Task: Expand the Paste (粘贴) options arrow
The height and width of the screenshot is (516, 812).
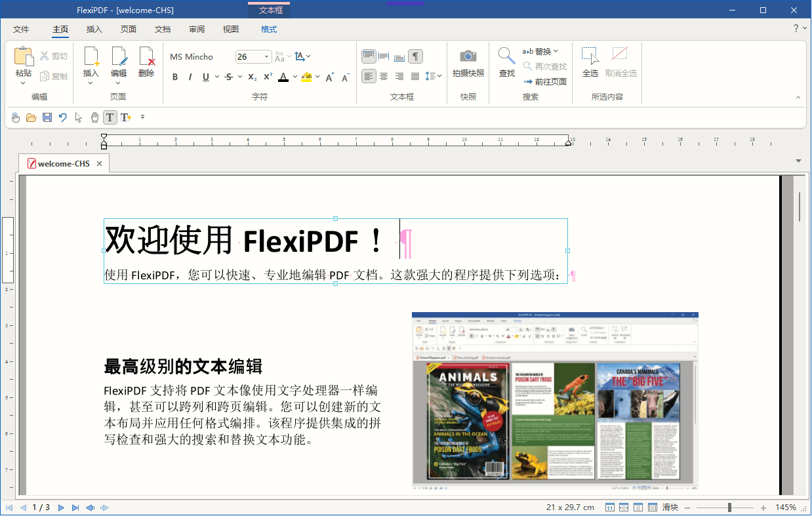Action: pyautogui.click(x=24, y=83)
